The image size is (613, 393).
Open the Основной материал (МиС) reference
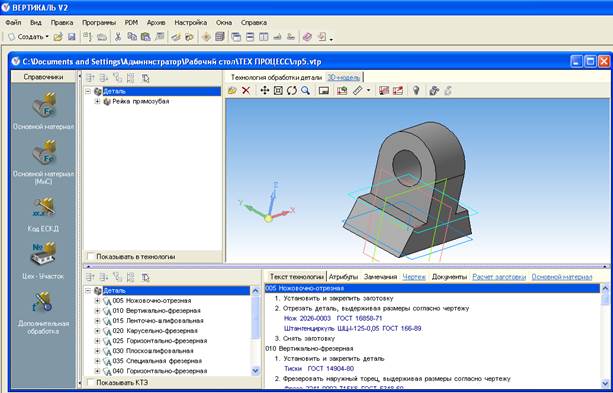pyautogui.click(x=43, y=162)
